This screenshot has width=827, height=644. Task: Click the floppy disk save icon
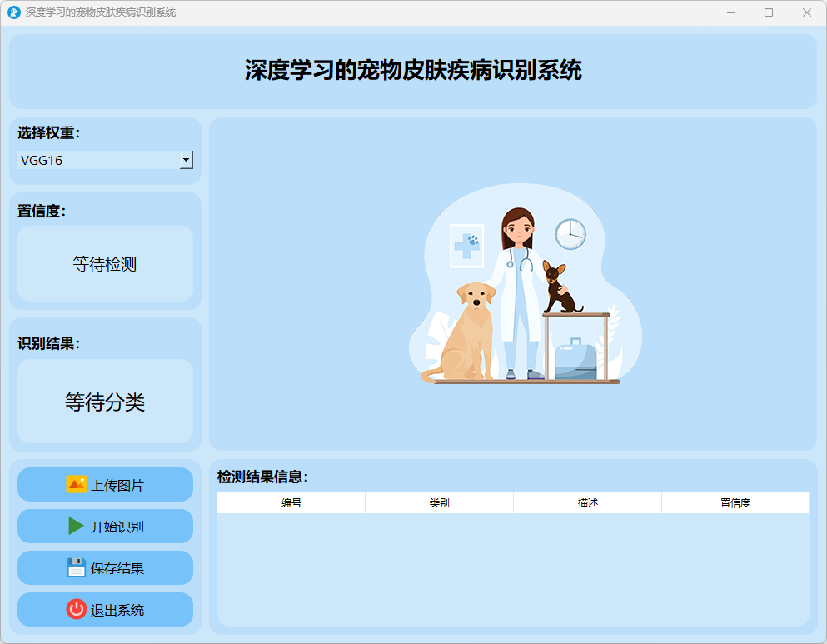(x=77, y=567)
